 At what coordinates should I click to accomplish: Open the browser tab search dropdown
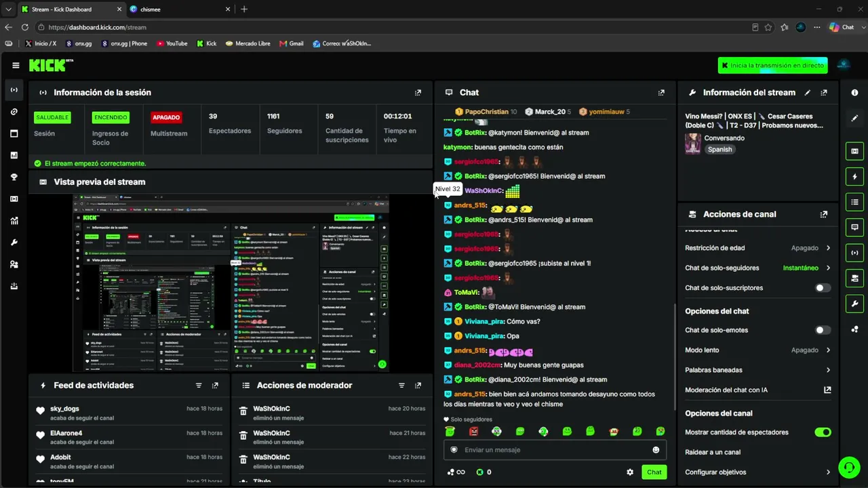tap(8, 9)
